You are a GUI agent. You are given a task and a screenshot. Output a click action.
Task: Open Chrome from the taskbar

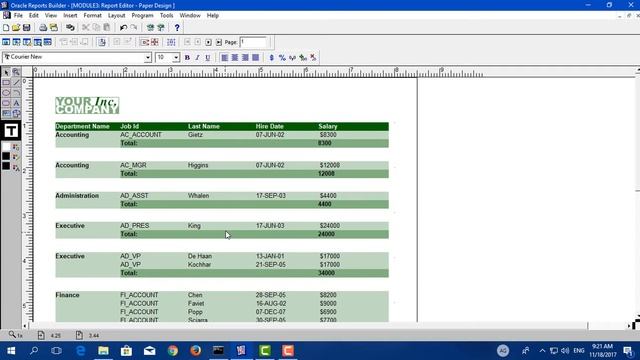[x=173, y=351]
